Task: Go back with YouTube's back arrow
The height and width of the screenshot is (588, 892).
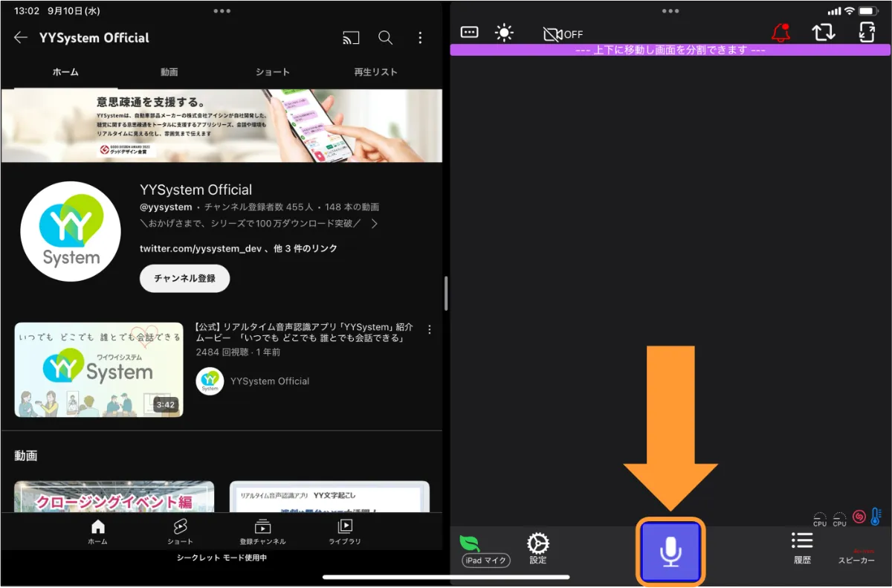Action: click(x=21, y=37)
